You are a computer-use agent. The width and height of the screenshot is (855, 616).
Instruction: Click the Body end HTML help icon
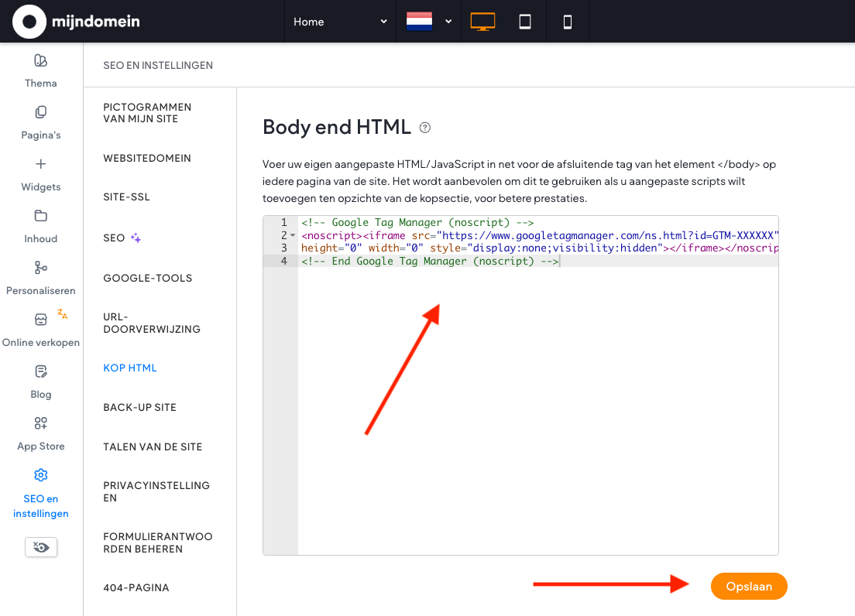[425, 128]
